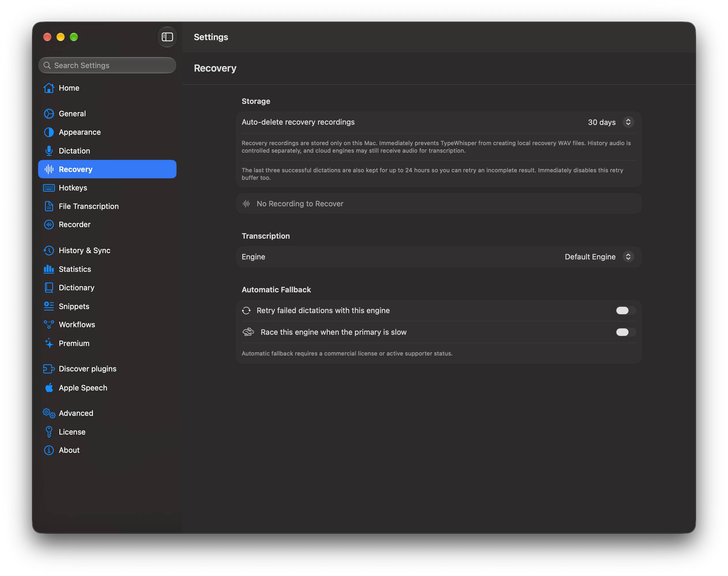
Task: Select Hotkeys keyboard icon
Action: (x=49, y=188)
